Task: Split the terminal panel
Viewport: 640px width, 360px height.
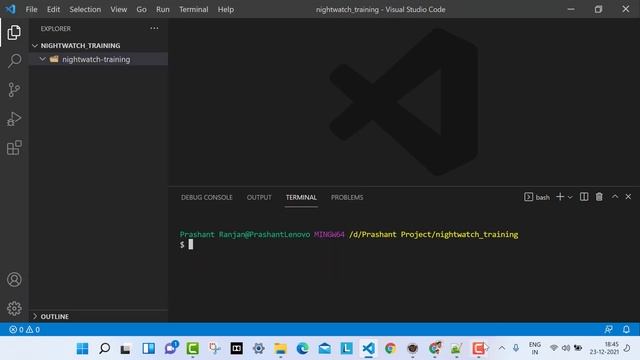Action: (x=584, y=197)
